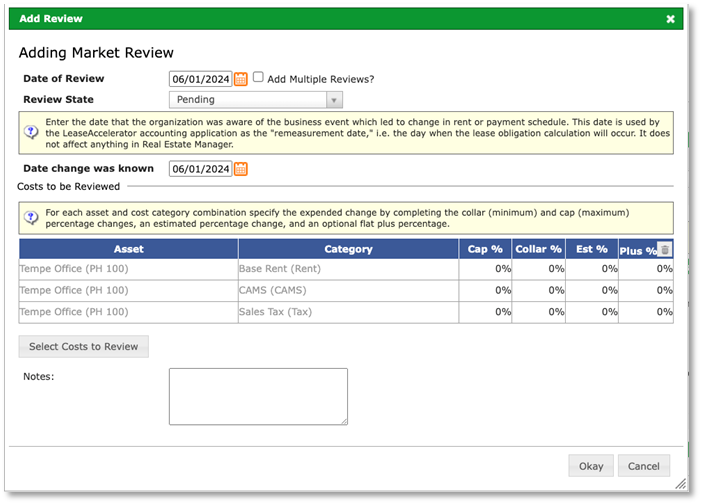Image resolution: width=701 pixels, height=504 pixels.
Task: Click the Add Review title text
Action: pos(51,19)
